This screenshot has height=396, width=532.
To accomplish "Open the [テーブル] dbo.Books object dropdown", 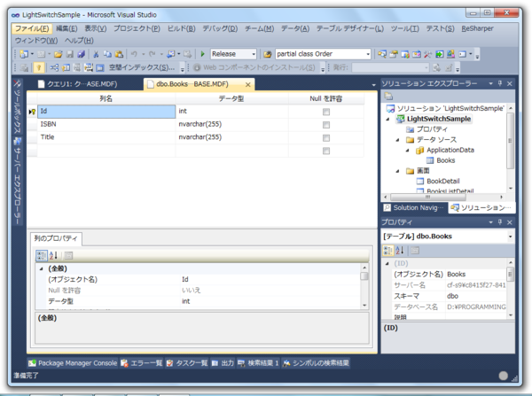I will pyautogui.click(x=510, y=237).
